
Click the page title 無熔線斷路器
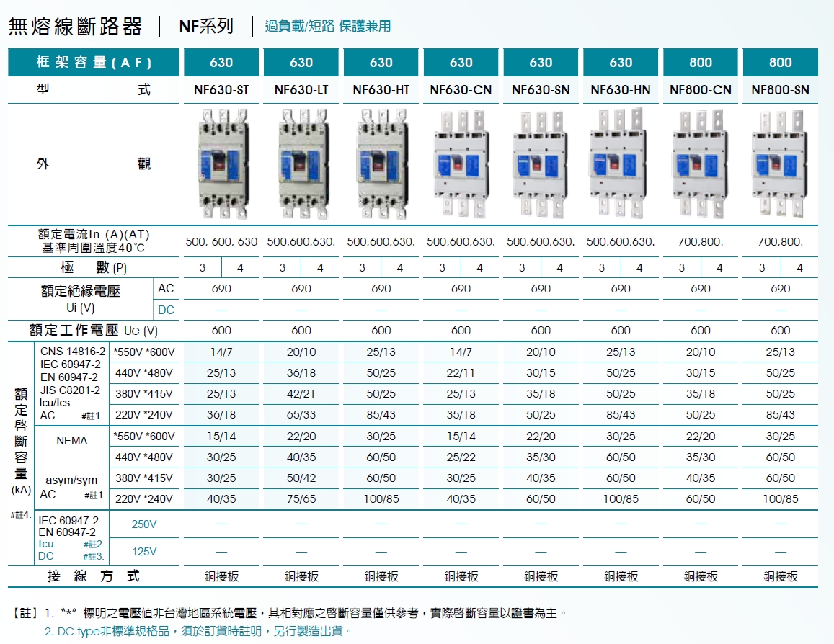coord(76,26)
